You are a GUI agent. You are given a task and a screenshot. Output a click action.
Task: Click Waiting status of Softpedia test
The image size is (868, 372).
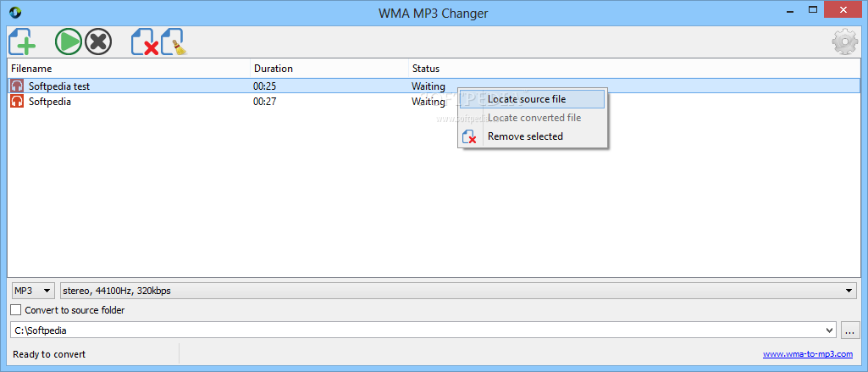(x=428, y=86)
